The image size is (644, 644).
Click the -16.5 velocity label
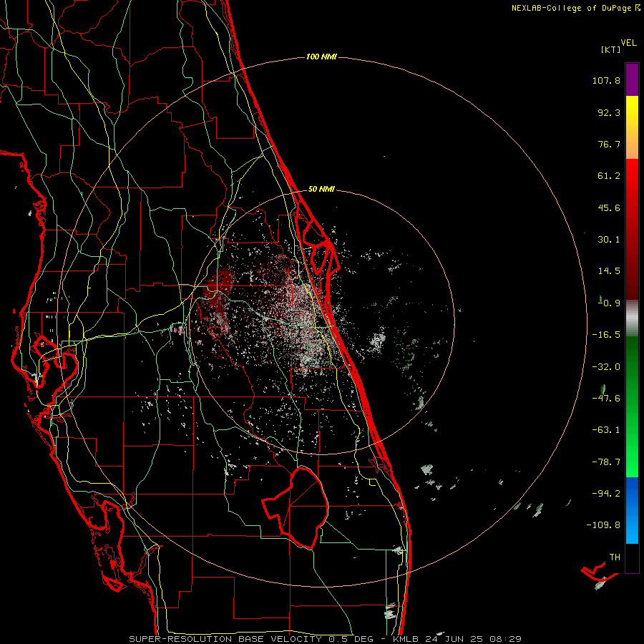click(x=606, y=335)
